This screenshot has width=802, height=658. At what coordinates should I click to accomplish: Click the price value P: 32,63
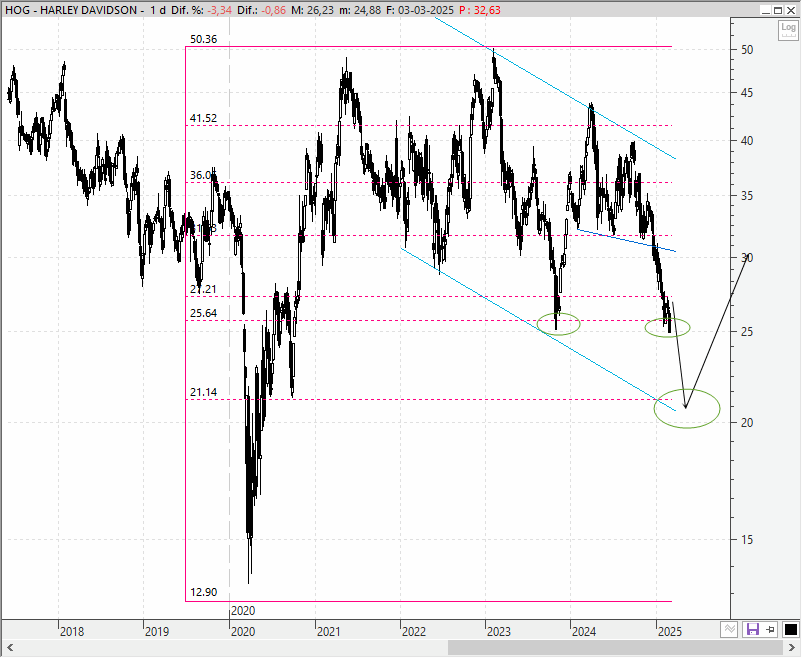coord(479,10)
